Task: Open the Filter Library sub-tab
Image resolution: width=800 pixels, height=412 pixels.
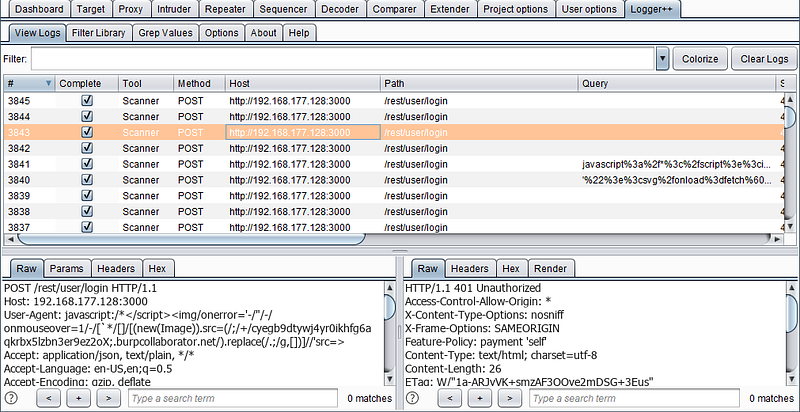Action: pyautogui.click(x=98, y=33)
